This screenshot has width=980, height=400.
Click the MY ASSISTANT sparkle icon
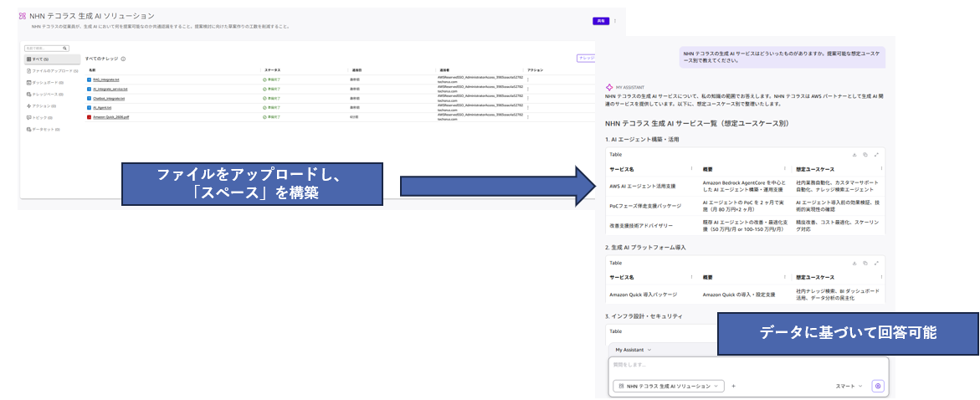click(609, 88)
